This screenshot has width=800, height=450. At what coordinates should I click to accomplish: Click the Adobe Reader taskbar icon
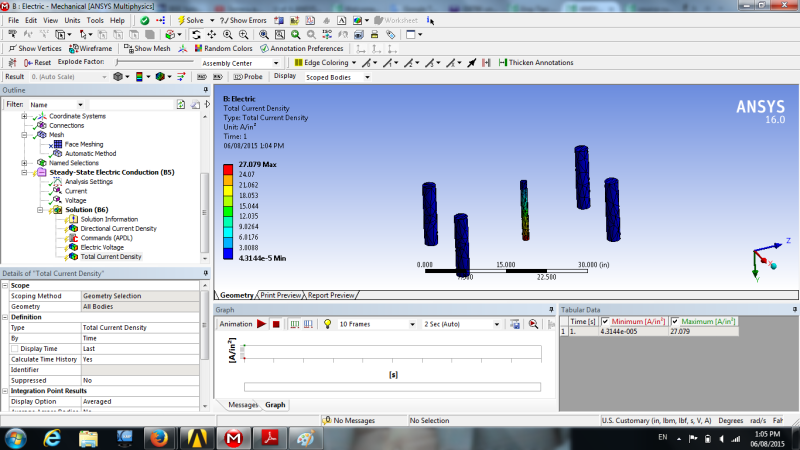coord(269,438)
